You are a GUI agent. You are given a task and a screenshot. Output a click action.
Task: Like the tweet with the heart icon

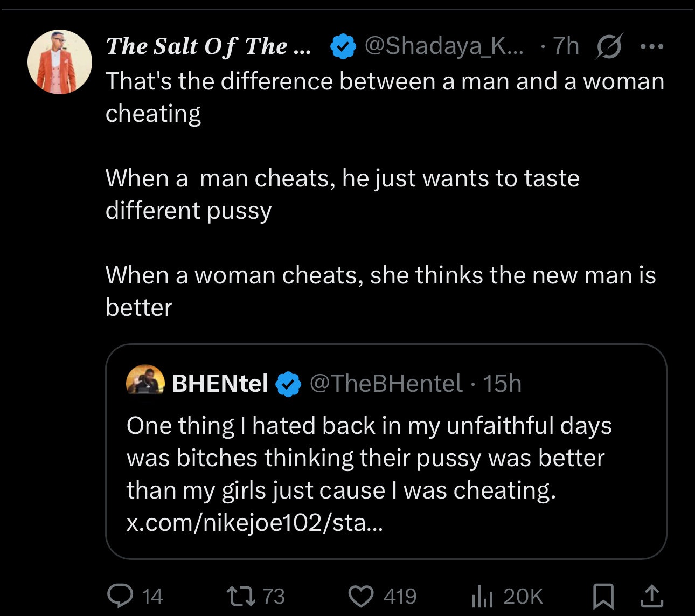[360, 596]
